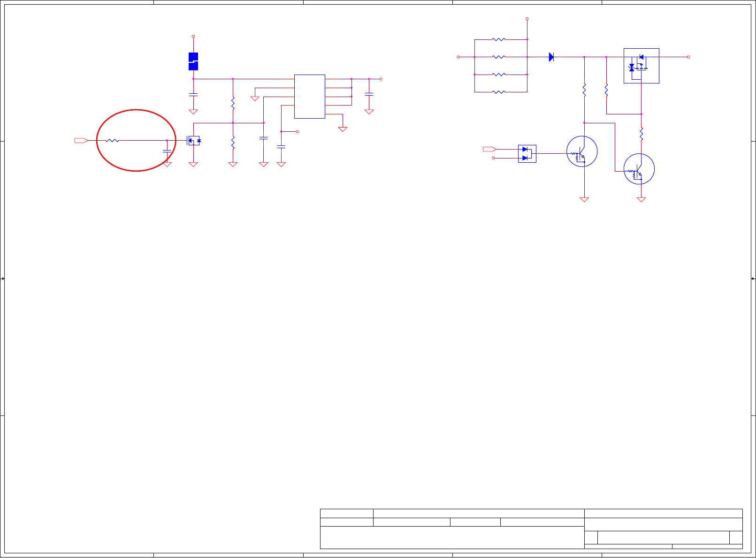Select the solid blue fuse component
This screenshot has width=756, height=558.
click(193, 61)
